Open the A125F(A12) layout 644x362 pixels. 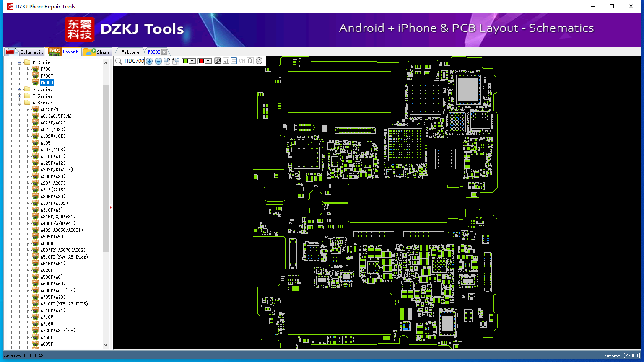click(x=53, y=163)
